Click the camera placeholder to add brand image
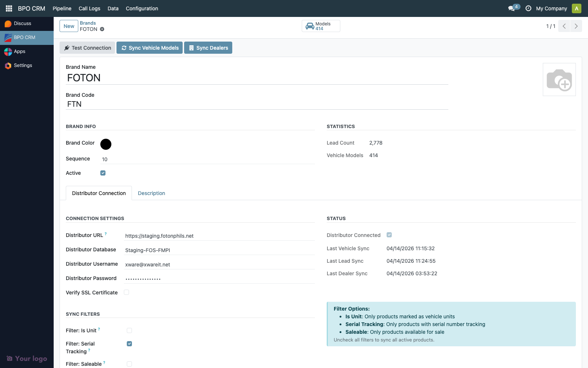The width and height of the screenshot is (588, 368). point(559,79)
